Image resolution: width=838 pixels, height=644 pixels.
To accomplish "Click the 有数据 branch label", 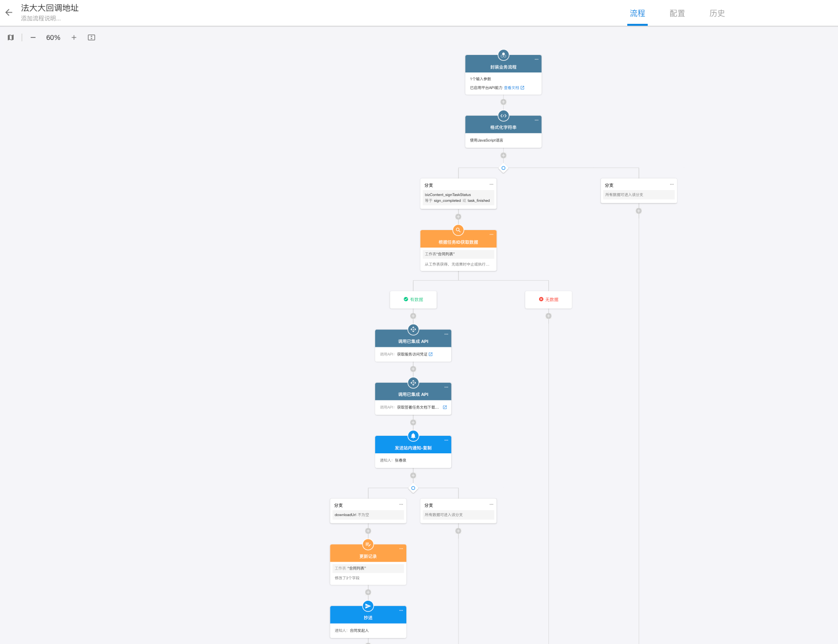I will (x=413, y=300).
